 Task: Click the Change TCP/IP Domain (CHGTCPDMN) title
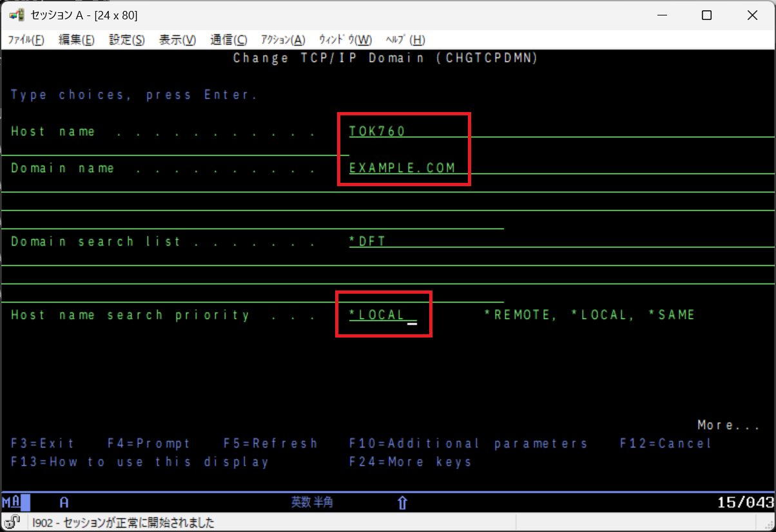click(385, 58)
